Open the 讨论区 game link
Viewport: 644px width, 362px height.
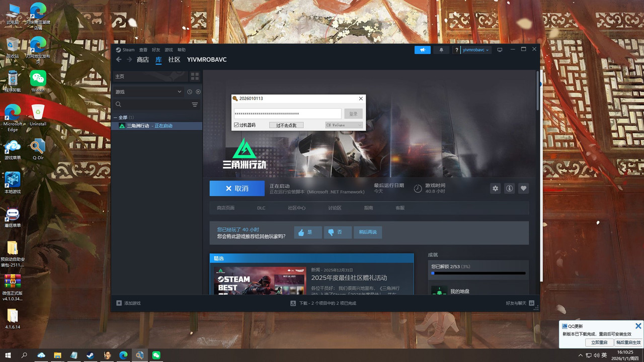coord(335,208)
